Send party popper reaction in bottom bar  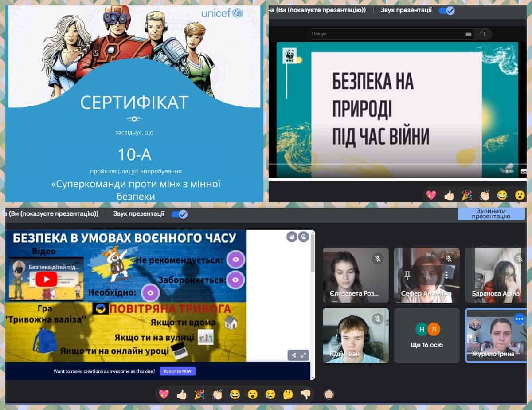199,394
